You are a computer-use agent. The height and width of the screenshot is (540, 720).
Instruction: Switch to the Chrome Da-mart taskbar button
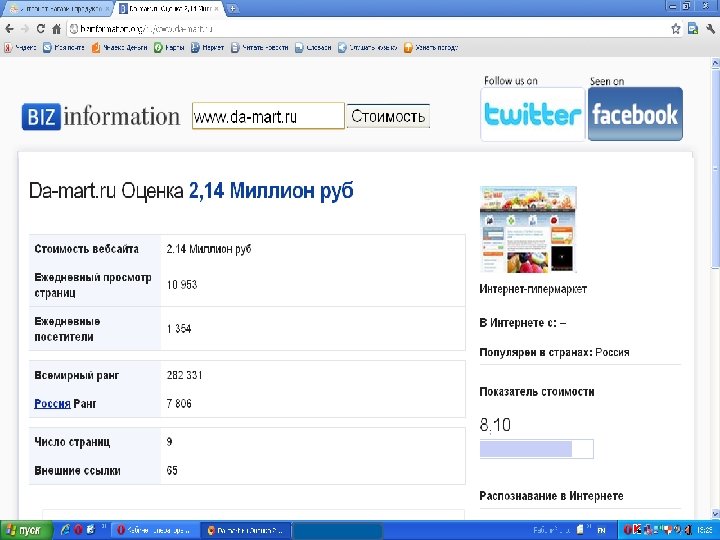click(x=247, y=530)
